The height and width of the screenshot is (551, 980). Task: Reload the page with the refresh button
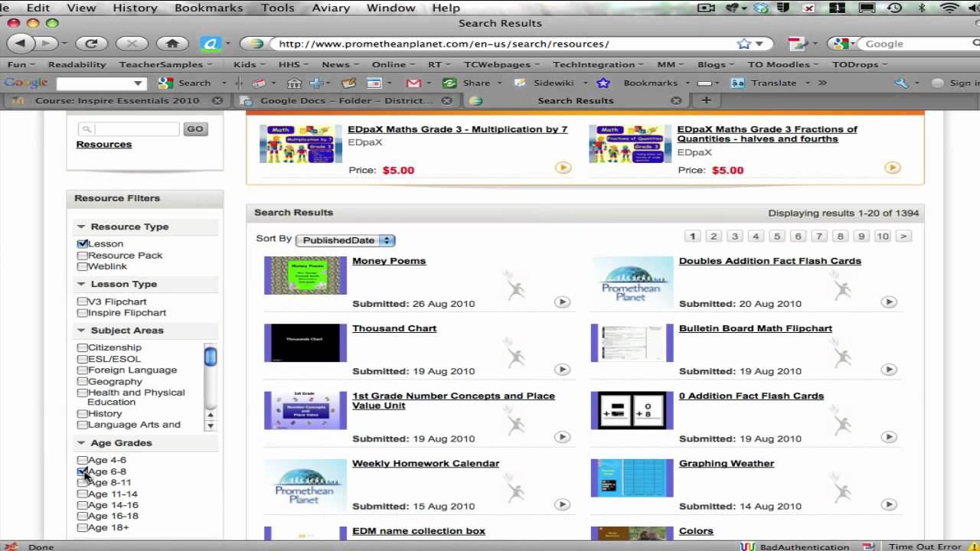91,44
